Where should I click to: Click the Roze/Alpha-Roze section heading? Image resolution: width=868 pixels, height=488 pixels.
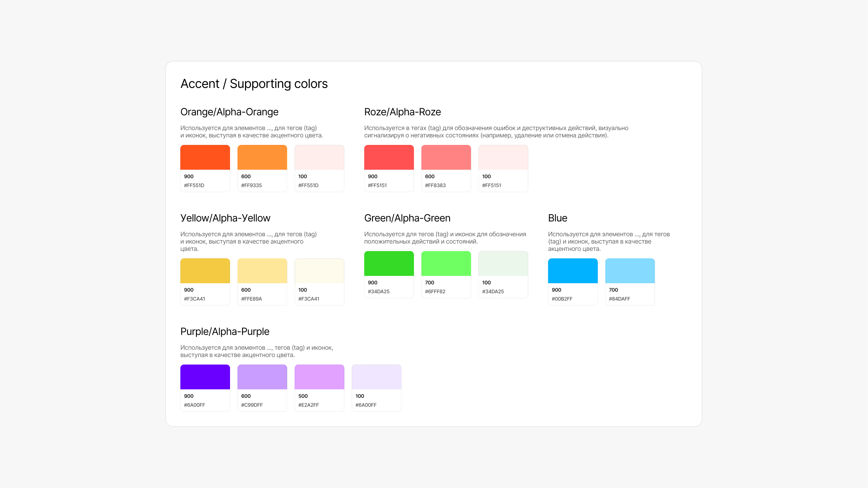(x=402, y=112)
